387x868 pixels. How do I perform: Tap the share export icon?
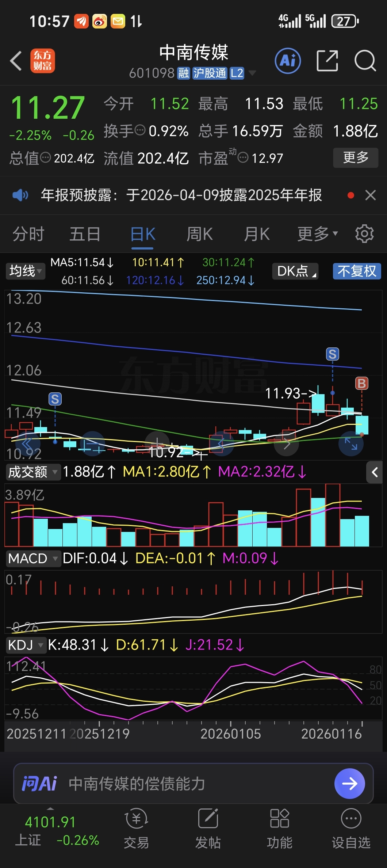point(327,61)
